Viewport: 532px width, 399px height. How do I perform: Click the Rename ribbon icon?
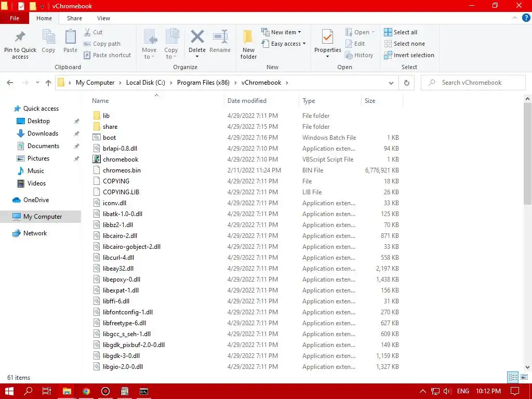point(220,37)
